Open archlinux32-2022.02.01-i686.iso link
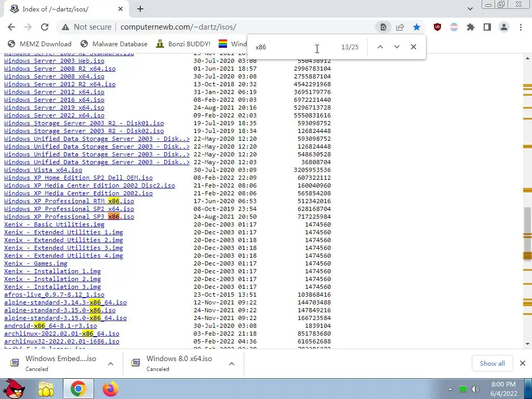This screenshot has height=399, width=532. tap(62, 342)
